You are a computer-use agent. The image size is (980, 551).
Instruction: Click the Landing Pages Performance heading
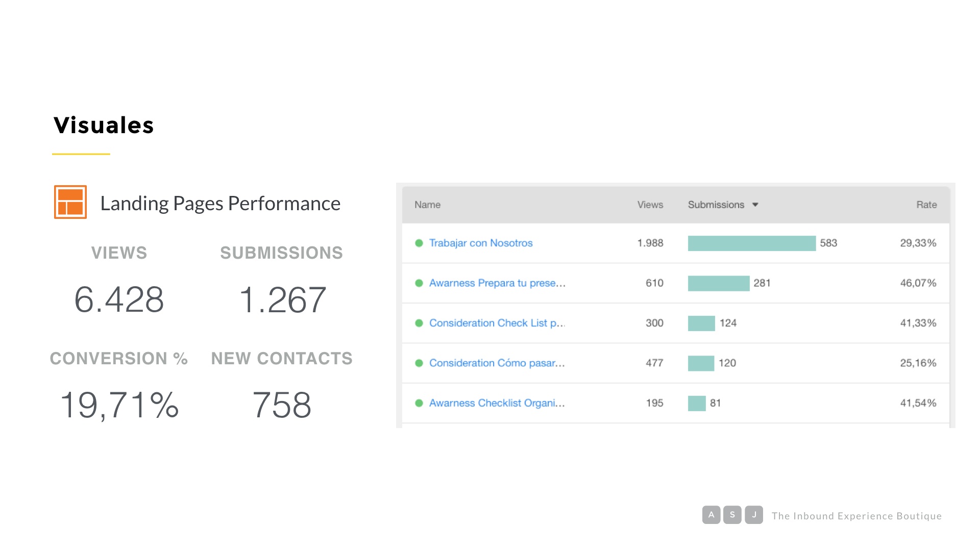220,204
